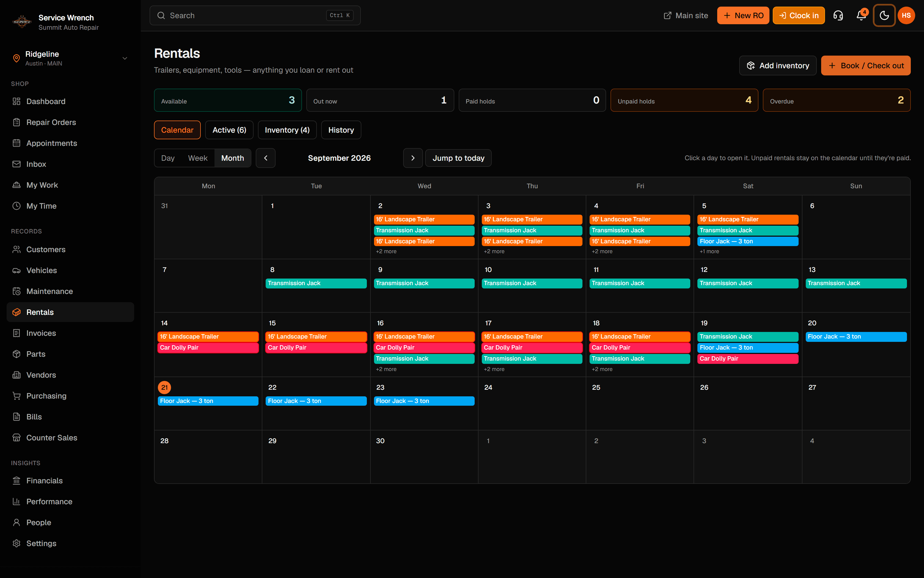This screenshot has height=578, width=924.
Task: Open Purchasing in the sidebar
Action: [70, 396]
